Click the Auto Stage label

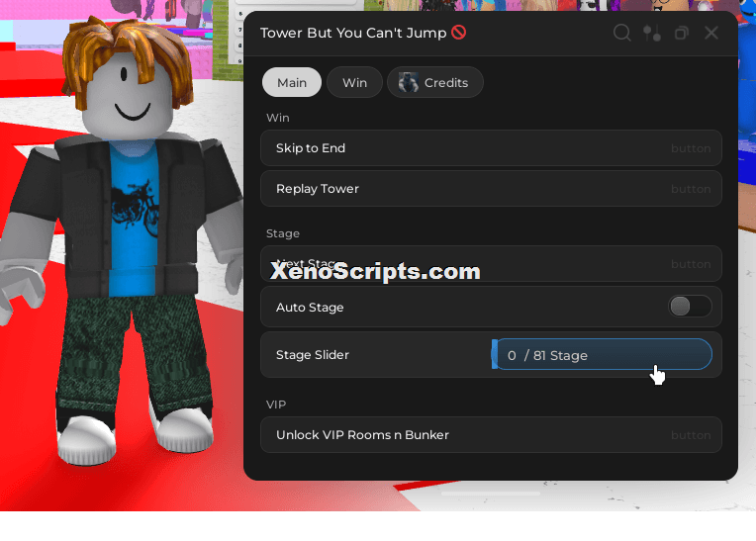click(x=310, y=307)
